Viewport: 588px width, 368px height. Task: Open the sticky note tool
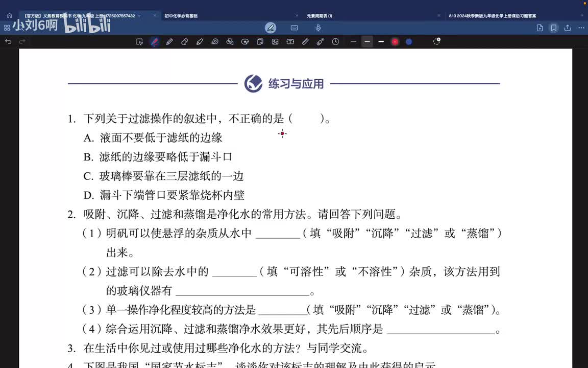tap(260, 42)
